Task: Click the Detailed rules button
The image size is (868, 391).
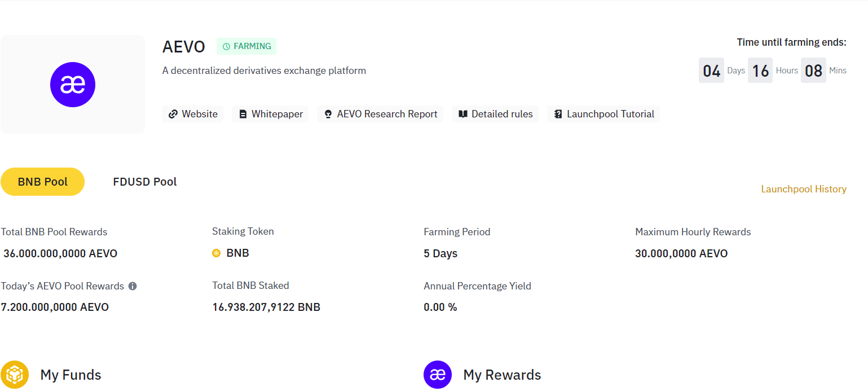Action: coord(495,114)
